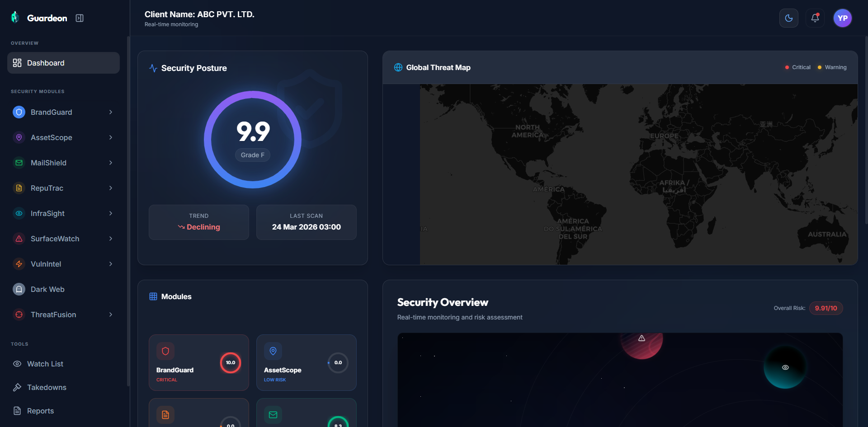Click the ThreatFusion target icon in sidebar

pos(19,314)
